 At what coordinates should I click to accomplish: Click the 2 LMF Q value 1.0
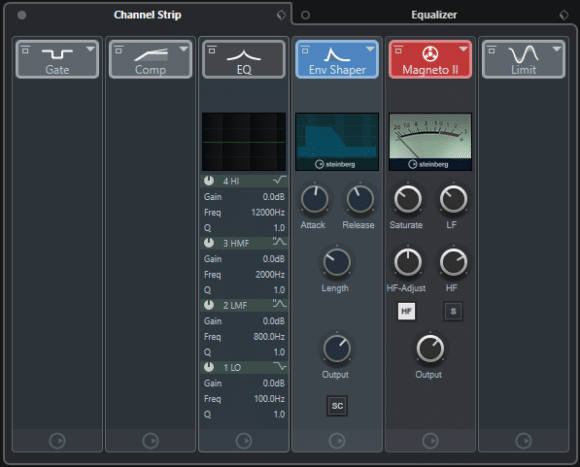[279, 352]
